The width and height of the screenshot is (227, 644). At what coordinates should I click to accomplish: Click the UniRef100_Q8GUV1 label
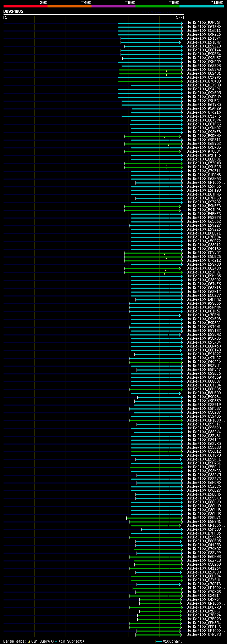(204, 518)
